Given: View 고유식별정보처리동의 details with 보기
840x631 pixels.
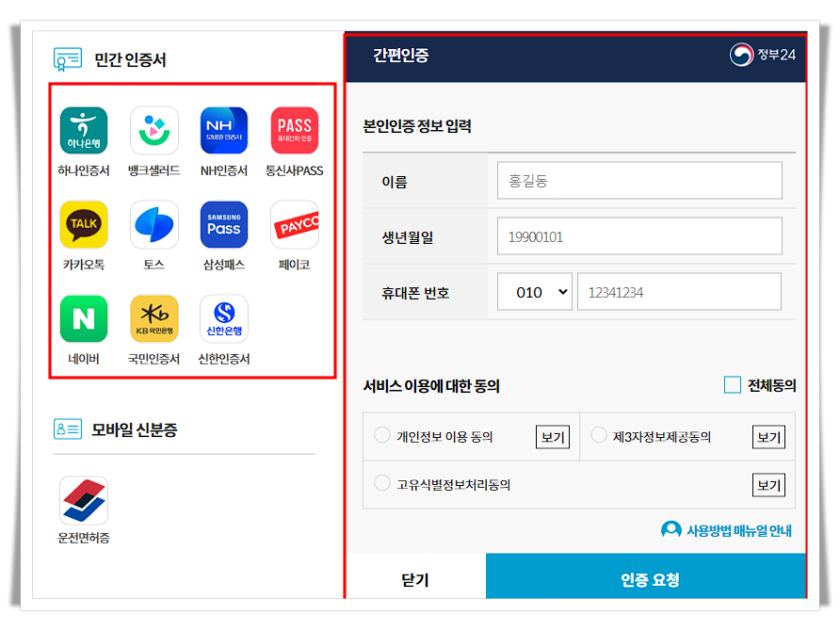Looking at the screenshot, I should point(768,485).
